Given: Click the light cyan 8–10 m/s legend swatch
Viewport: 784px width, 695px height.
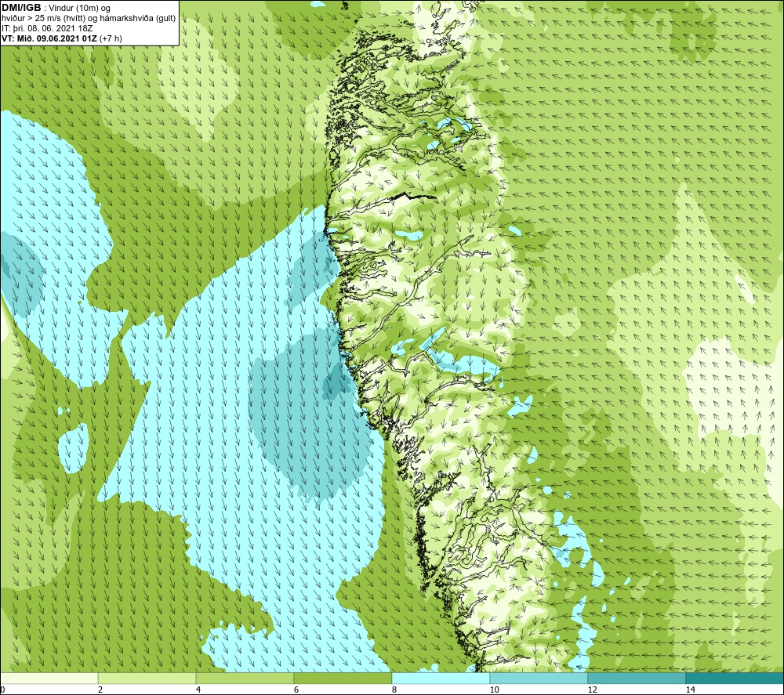Looking at the screenshot, I should [x=441, y=678].
